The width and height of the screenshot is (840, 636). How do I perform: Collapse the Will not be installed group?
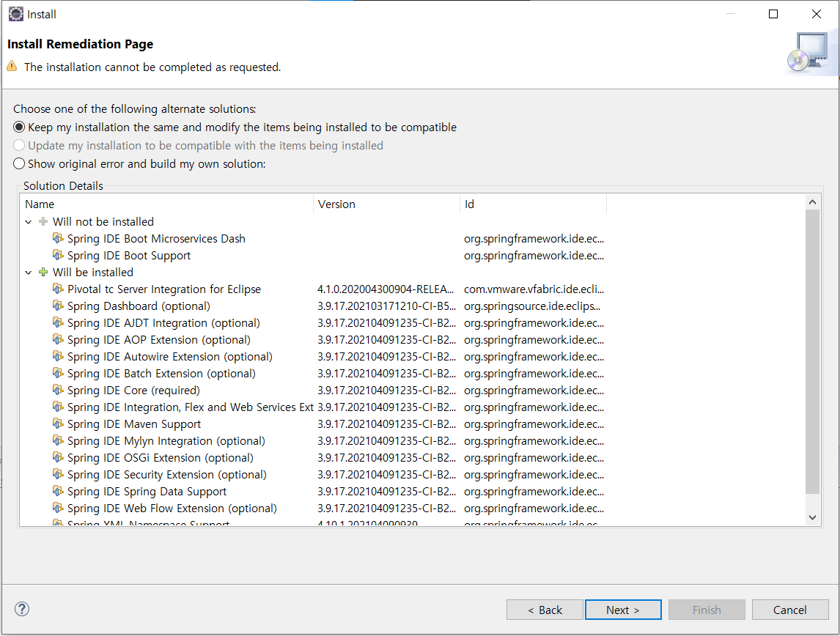(x=29, y=221)
